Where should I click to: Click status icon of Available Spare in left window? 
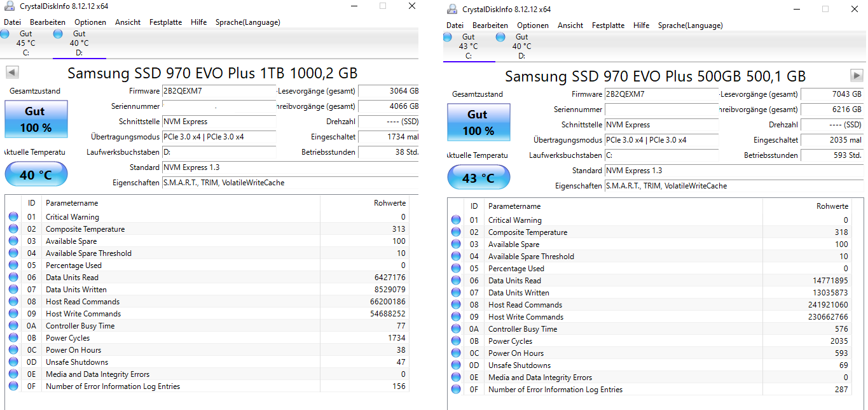pos(13,241)
